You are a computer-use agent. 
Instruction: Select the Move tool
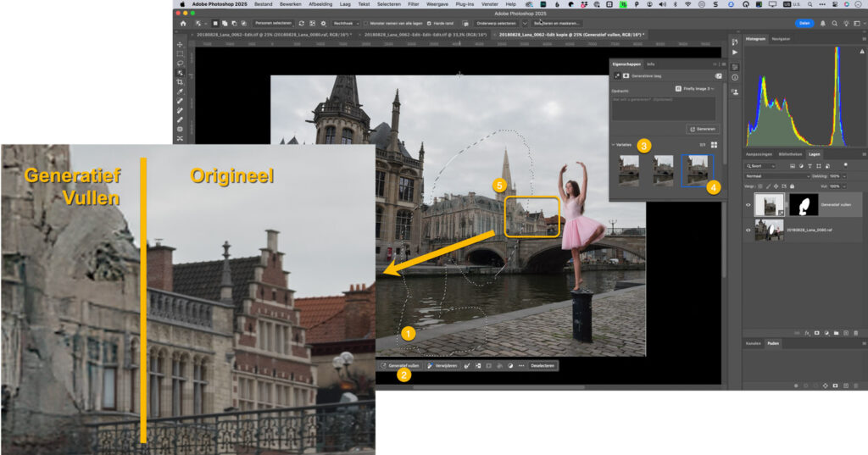coord(180,44)
